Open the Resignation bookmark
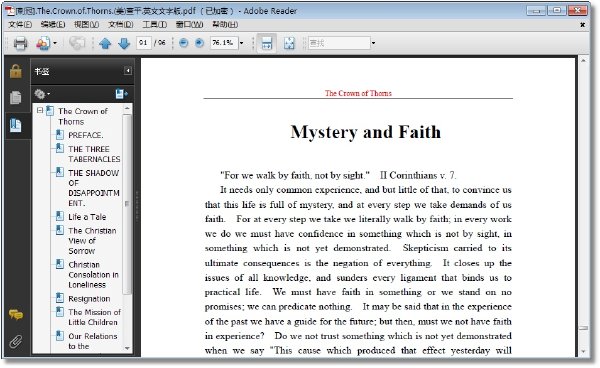 click(x=89, y=299)
